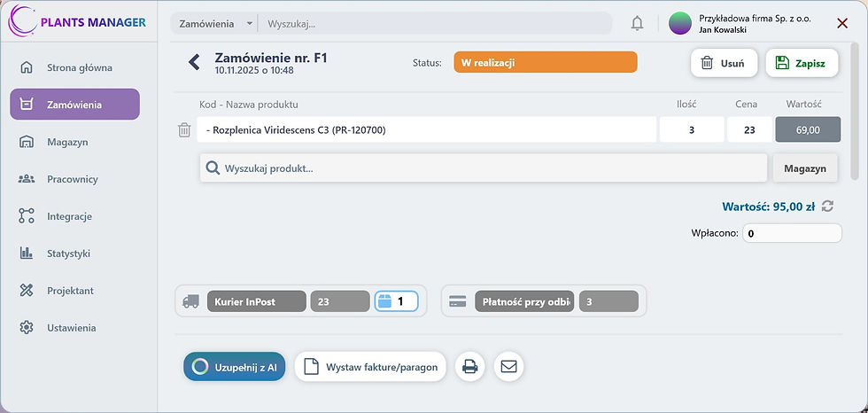Click the Cena field showing 23
Screen dimensions: 868x413
[749, 130]
